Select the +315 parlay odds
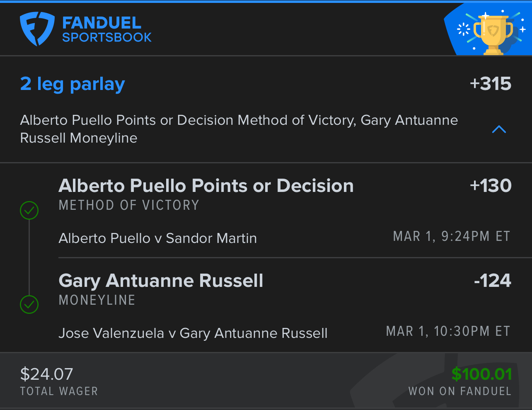Image resolution: width=532 pixels, height=410 pixels. (491, 84)
